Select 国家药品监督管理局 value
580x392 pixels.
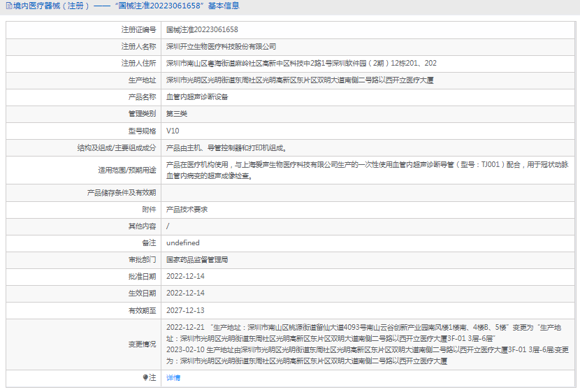click(197, 260)
